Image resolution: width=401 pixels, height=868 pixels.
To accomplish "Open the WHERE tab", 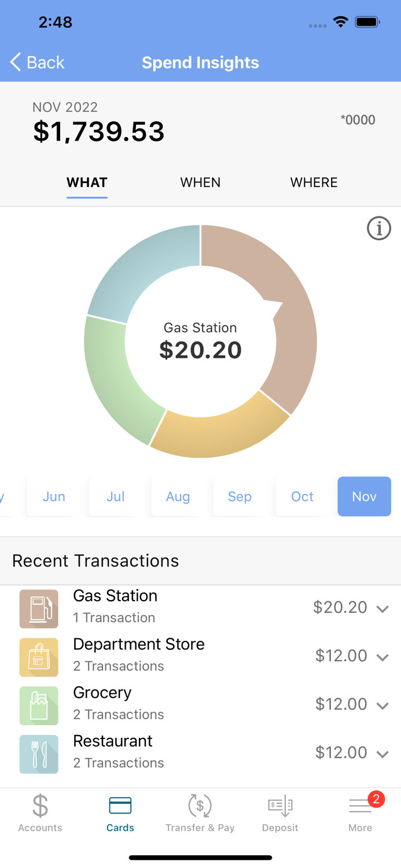I will (314, 182).
